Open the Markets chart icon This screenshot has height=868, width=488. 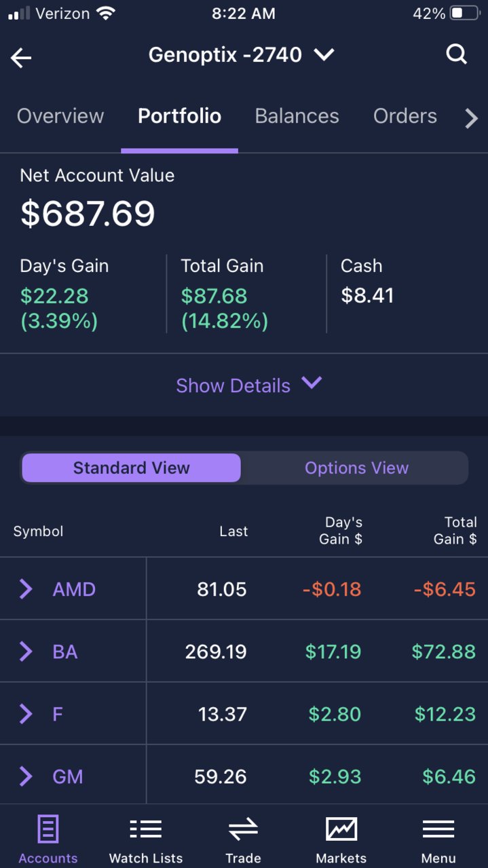pyautogui.click(x=341, y=829)
